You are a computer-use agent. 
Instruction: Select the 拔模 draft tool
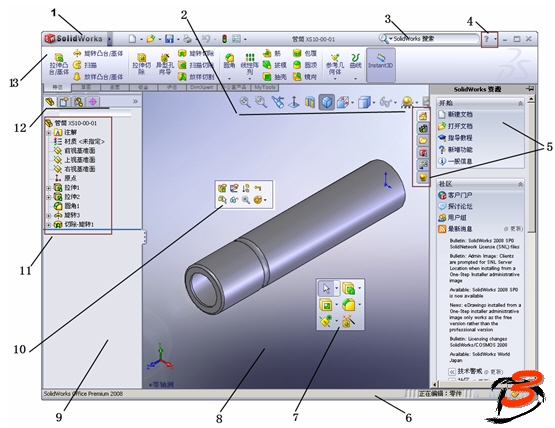tap(274, 65)
